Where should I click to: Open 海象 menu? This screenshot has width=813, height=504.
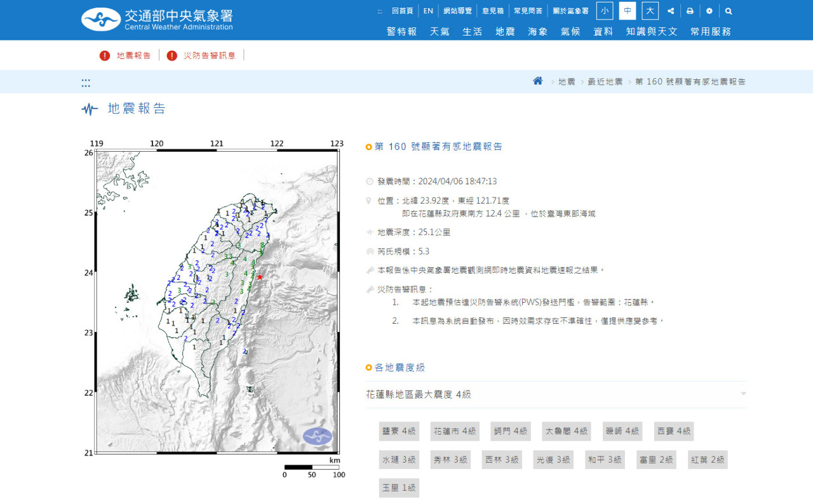537,31
